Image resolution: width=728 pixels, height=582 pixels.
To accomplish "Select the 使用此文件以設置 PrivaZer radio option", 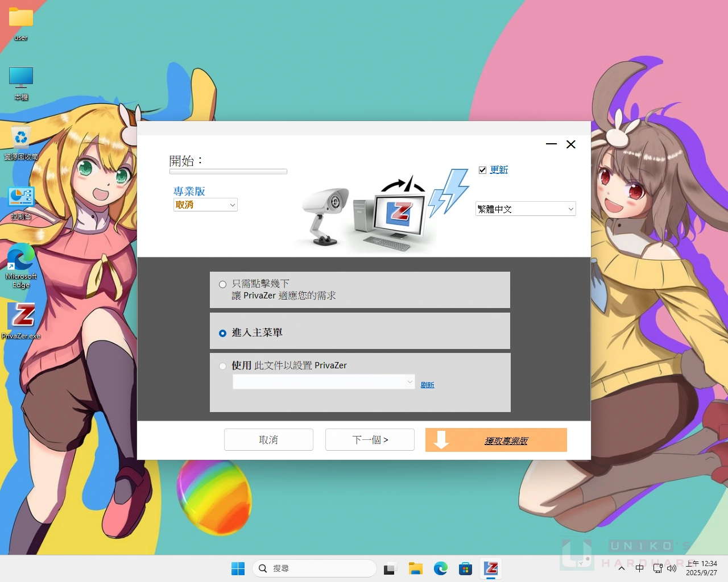I will (222, 366).
